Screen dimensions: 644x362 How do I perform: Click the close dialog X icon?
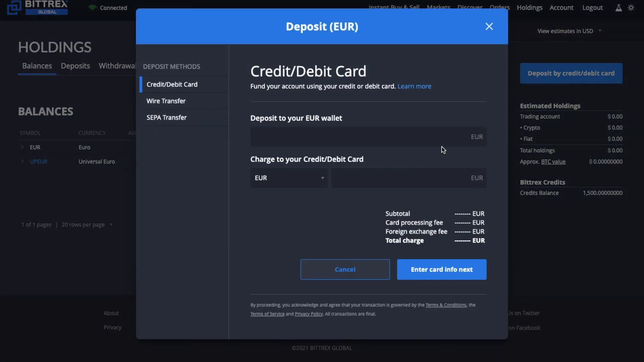click(488, 26)
